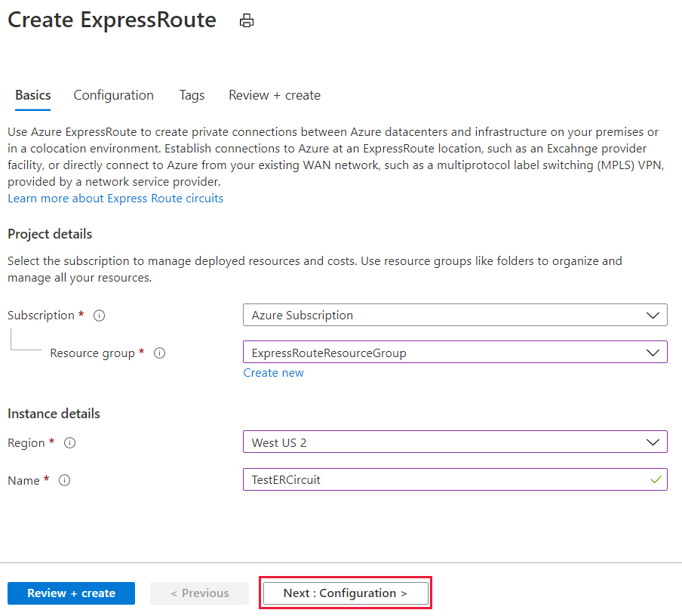Click the green checkmark in the Name field
Image resolution: width=682 pixels, height=616 pixels.
[x=656, y=479]
